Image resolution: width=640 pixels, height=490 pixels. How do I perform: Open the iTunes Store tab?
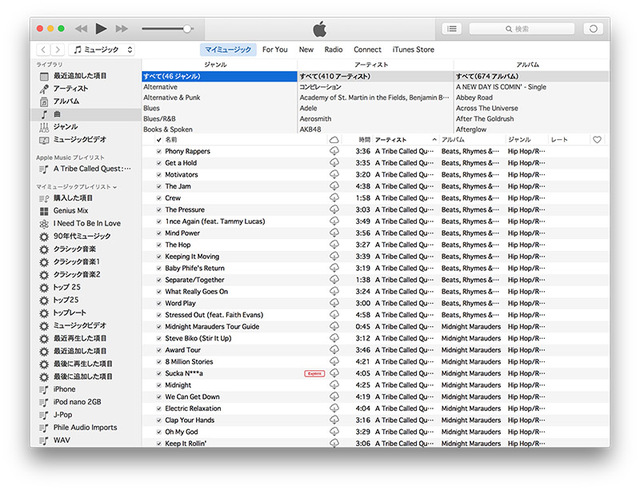[413, 49]
